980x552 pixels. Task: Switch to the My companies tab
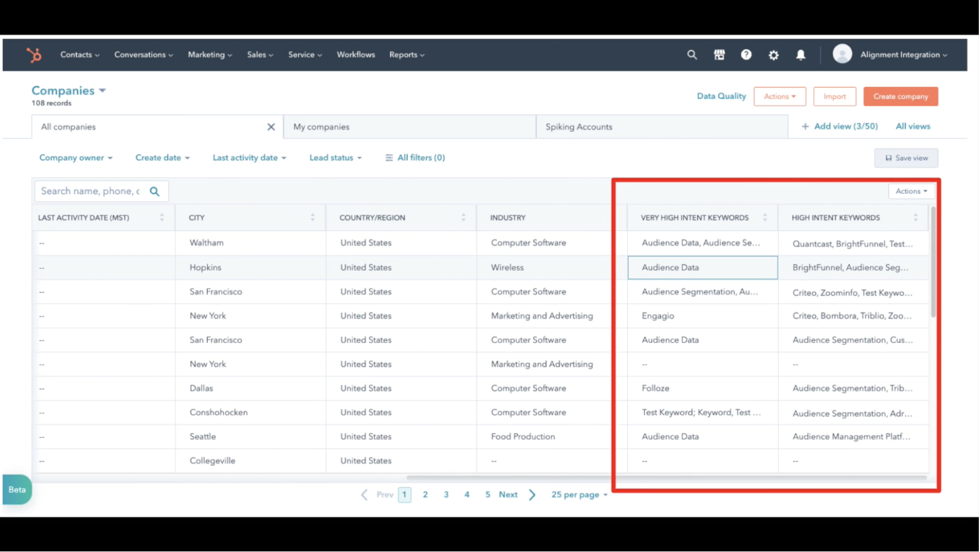pyautogui.click(x=410, y=127)
